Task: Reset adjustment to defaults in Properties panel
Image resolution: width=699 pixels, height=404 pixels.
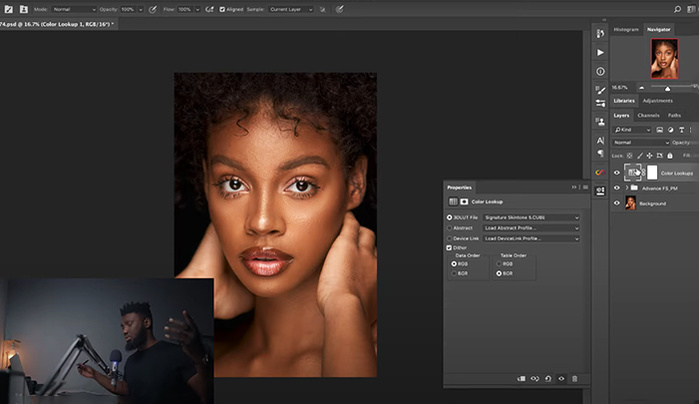Action: [548, 379]
